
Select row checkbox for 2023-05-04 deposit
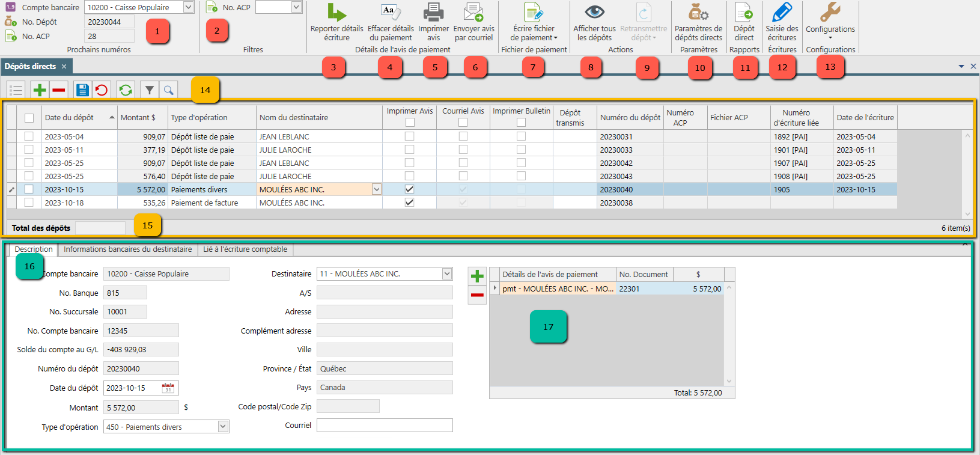click(x=29, y=136)
